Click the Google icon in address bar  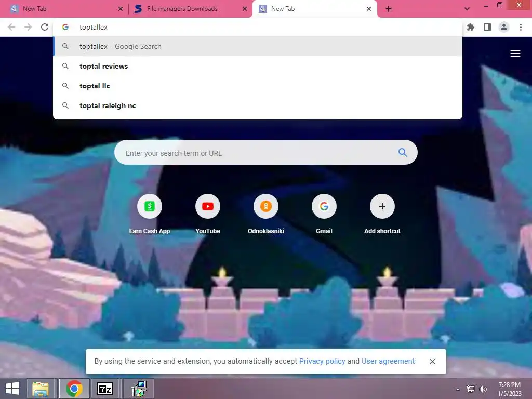point(65,27)
